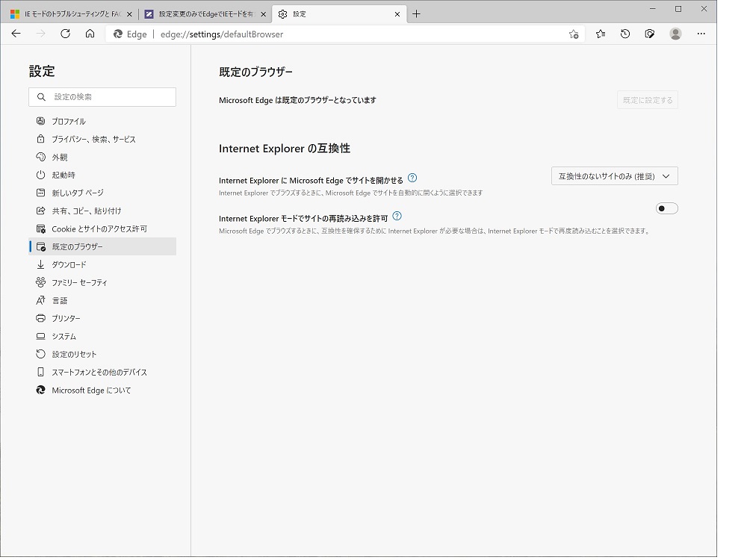Open the user profile avatar icon

(675, 34)
